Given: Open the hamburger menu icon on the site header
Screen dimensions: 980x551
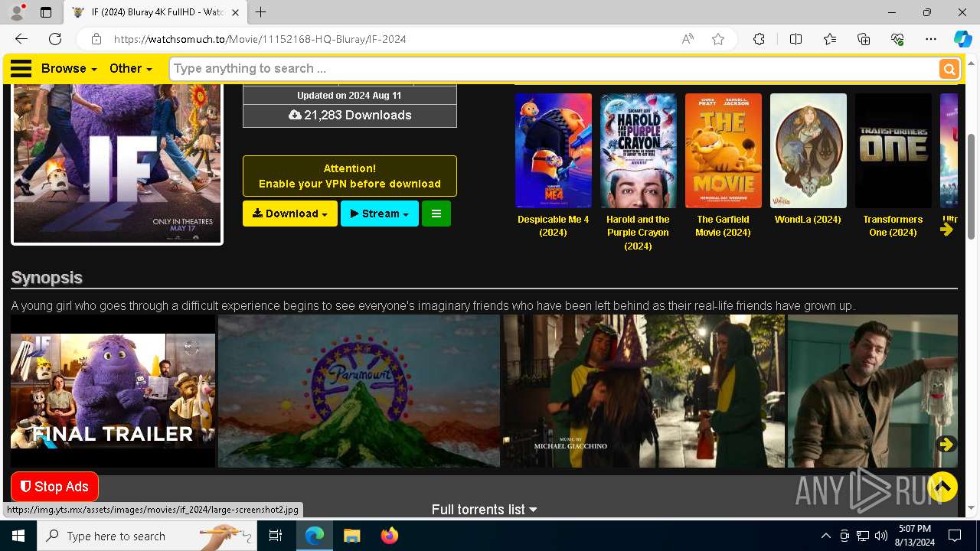Looking at the screenshot, I should [21, 68].
